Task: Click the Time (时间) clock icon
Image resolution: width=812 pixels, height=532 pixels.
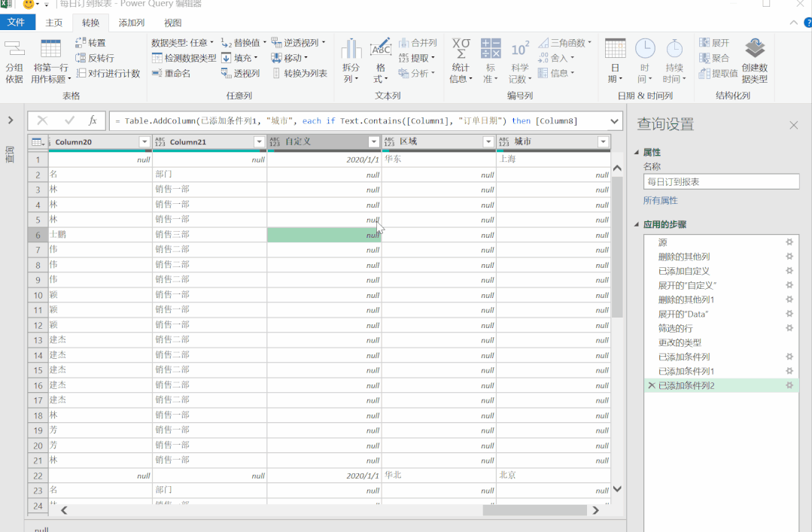Action: tap(645, 48)
